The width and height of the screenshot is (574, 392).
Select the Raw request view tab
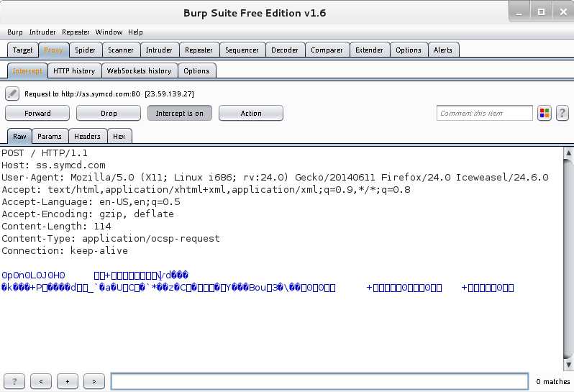point(19,136)
